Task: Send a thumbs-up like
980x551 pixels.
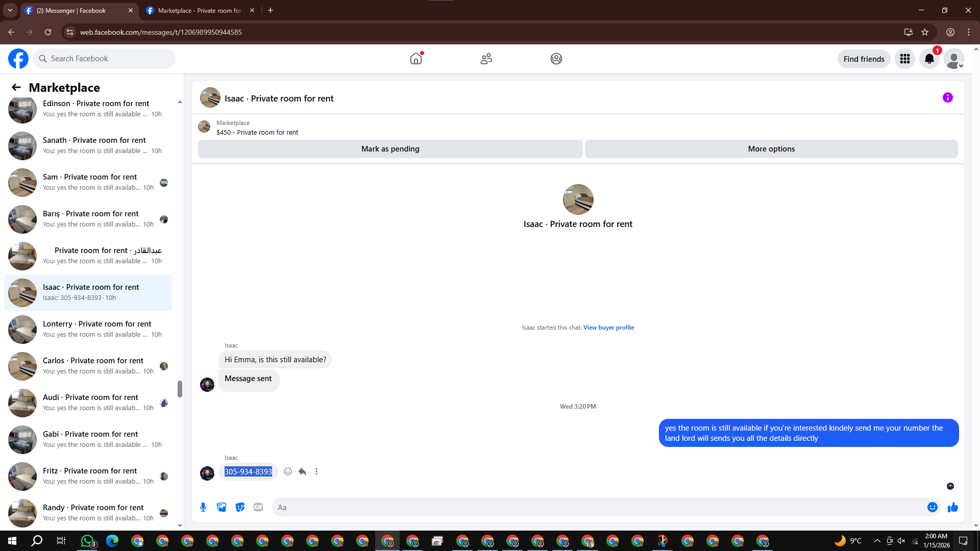Action: click(x=952, y=507)
